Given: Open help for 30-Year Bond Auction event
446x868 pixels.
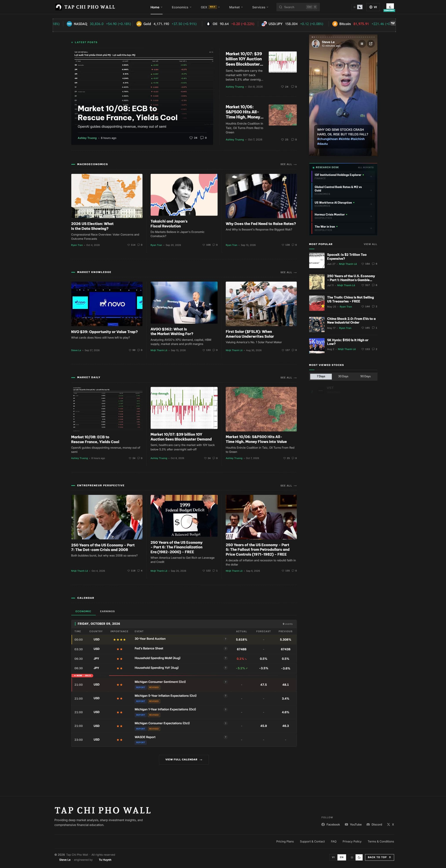Looking at the screenshot, I should point(225,639).
